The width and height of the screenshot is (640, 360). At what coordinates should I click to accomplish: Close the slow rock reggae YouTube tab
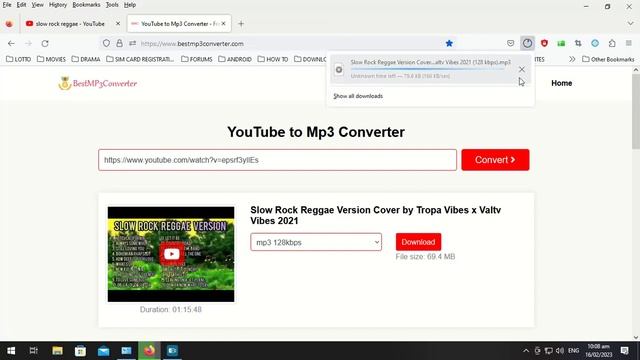pyautogui.click(x=118, y=24)
